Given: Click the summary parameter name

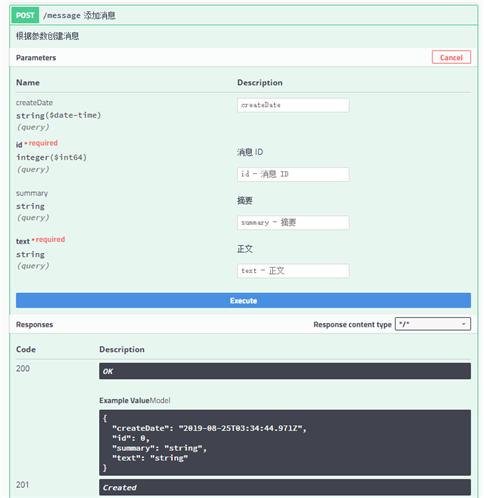Looking at the screenshot, I should click(32, 193).
